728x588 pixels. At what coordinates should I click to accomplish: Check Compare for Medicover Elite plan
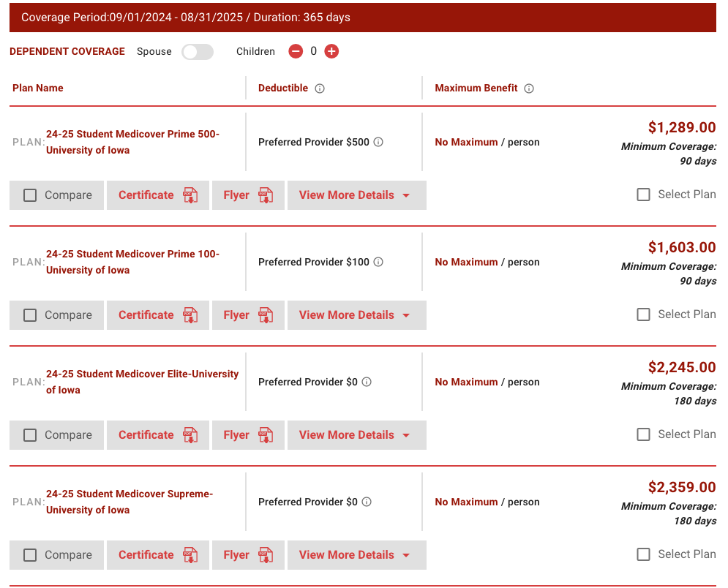pyautogui.click(x=30, y=435)
